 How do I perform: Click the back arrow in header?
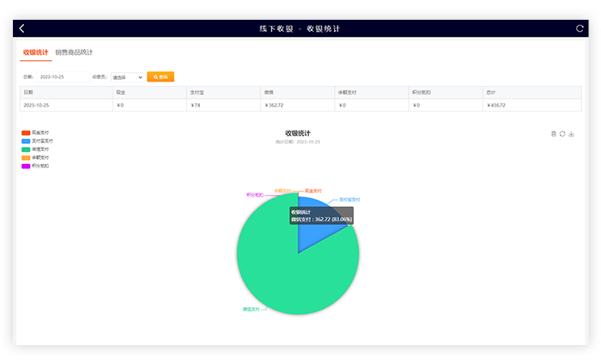22,28
